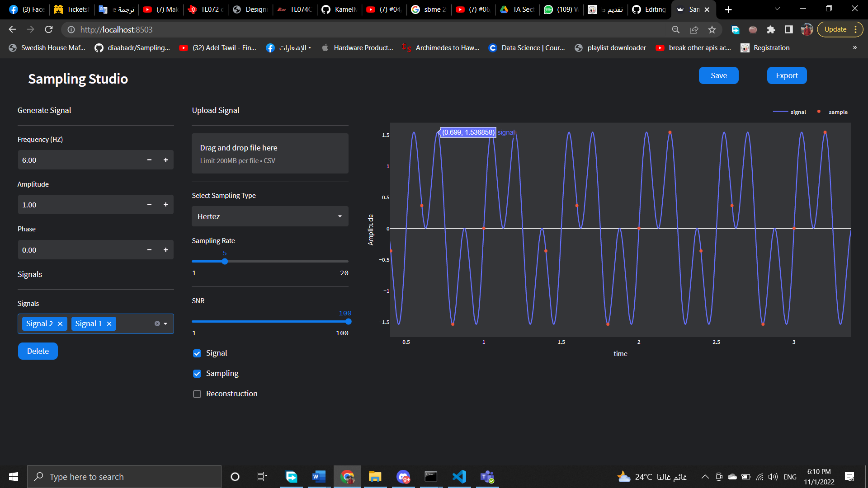This screenshot has width=868, height=488.
Task: Increase the Frequency value using plus stepper
Action: pyautogui.click(x=165, y=160)
